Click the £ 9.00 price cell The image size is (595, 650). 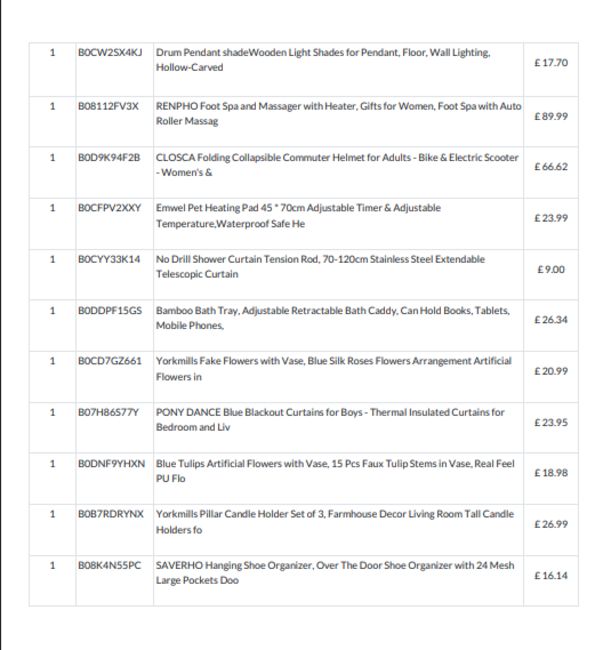point(551,269)
